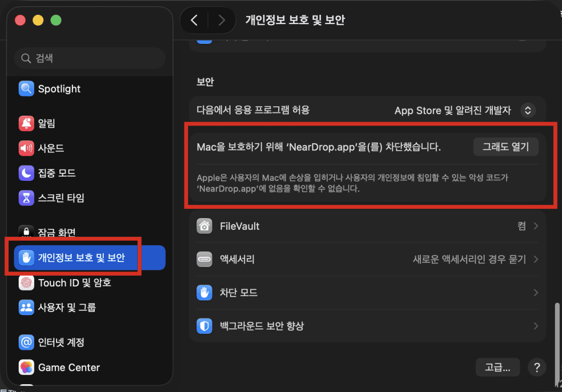Screen dimensions: 562x392
Task: Click the 검색 search field
Action: pyautogui.click(x=89, y=58)
